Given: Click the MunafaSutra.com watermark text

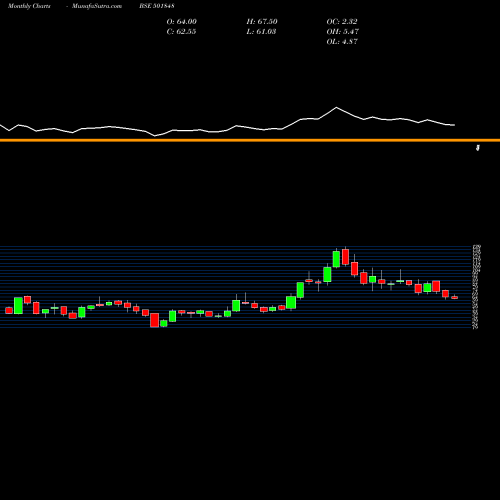Looking at the screenshot, I should 97,6.
